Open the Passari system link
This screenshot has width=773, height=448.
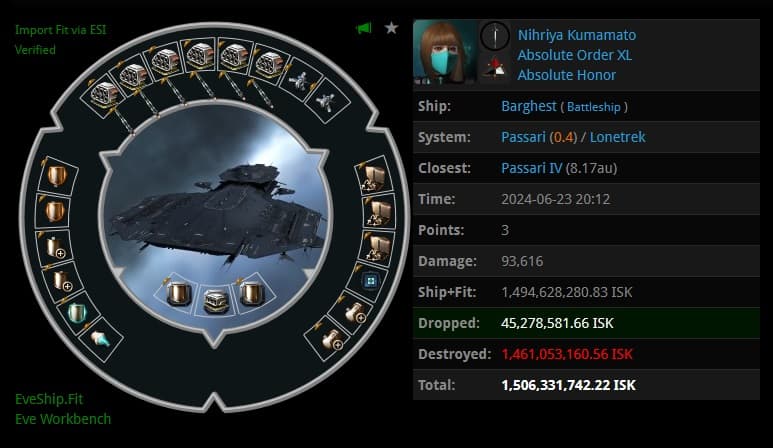tap(523, 137)
